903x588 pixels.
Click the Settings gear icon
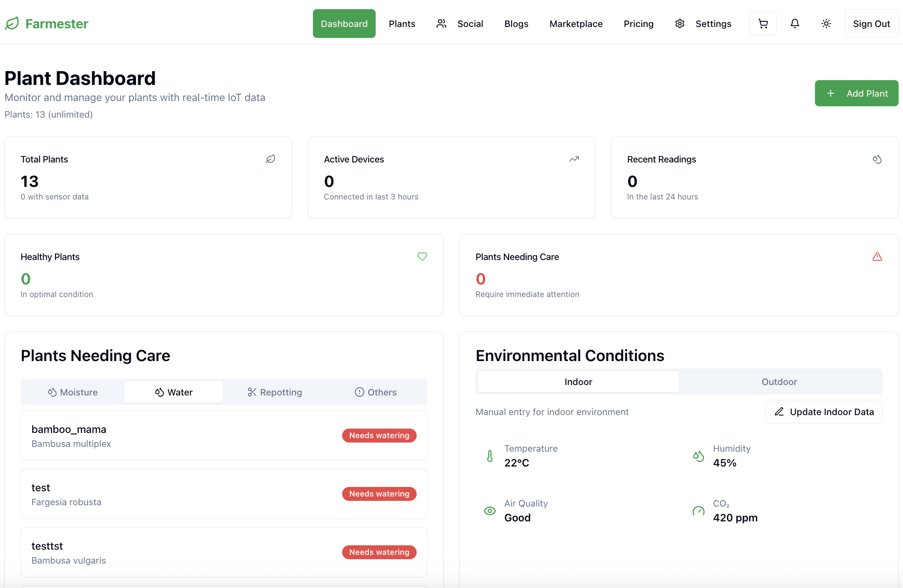pos(680,24)
